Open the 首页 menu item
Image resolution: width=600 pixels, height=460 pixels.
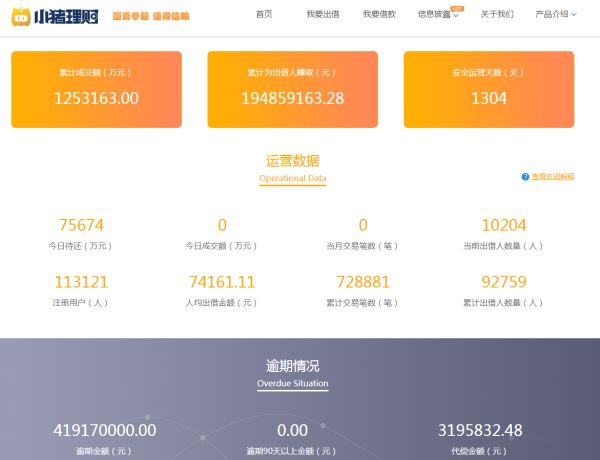point(264,15)
